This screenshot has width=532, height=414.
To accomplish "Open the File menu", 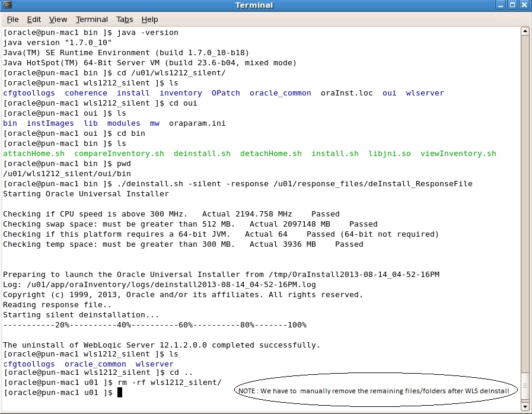I will coord(12,20).
